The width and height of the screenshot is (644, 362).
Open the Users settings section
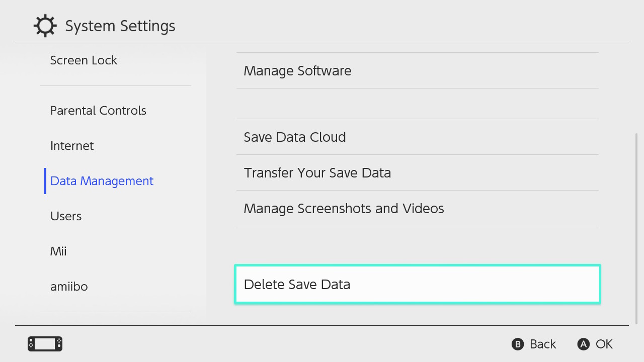coord(66,216)
